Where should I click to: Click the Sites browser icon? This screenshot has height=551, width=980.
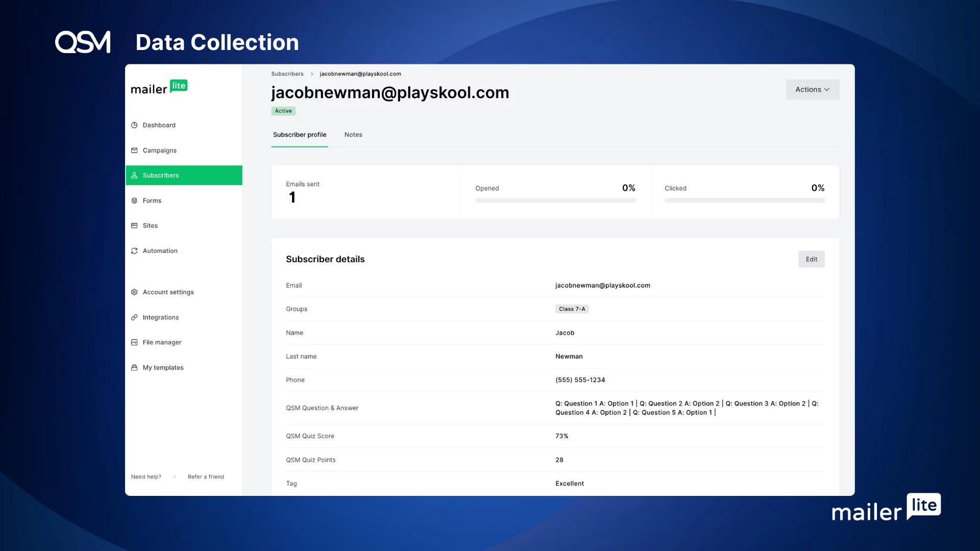pos(134,226)
